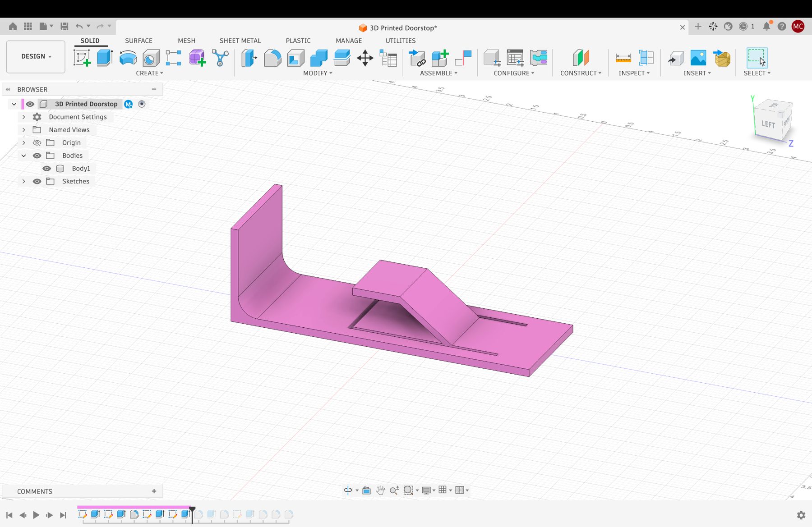812x527 pixels.
Task: Show the hidden Origin folder
Action: (x=37, y=143)
